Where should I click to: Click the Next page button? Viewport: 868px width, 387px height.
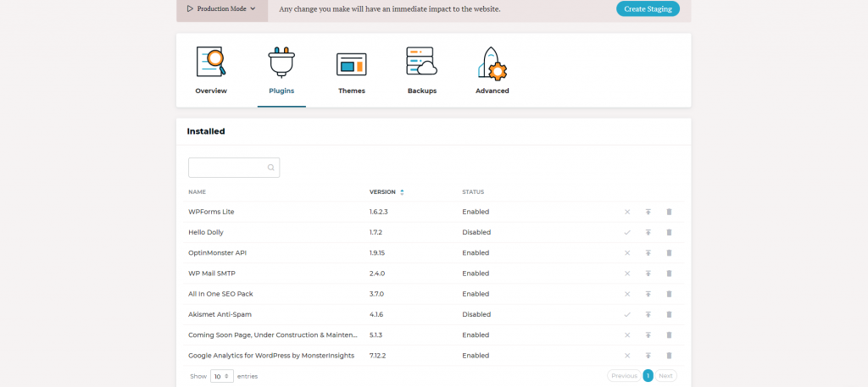click(x=665, y=376)
